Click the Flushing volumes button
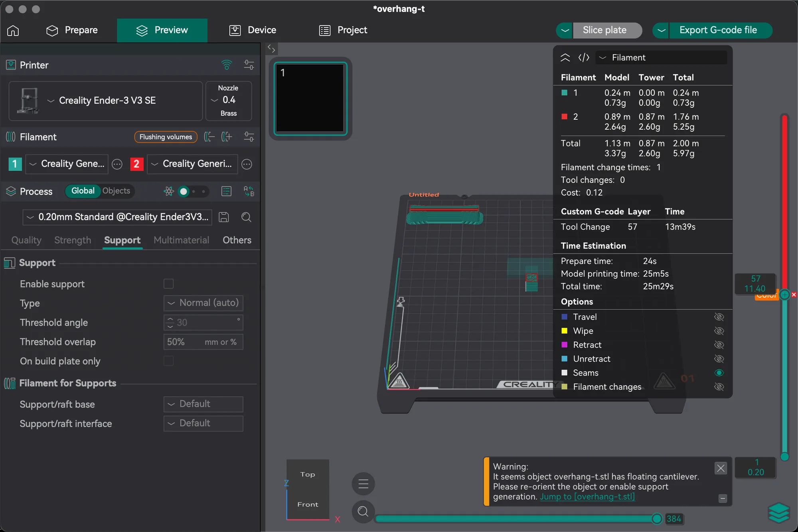 click(166, 137)
